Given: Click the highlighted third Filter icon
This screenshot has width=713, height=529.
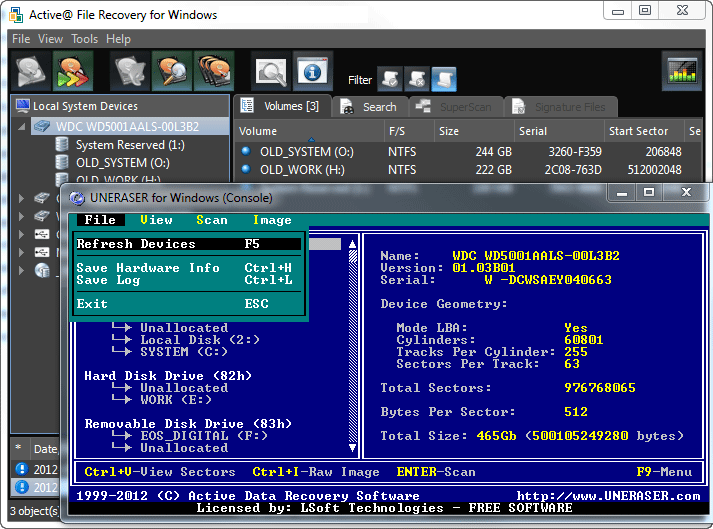Looking at the screenshot, I should (443, 79).
